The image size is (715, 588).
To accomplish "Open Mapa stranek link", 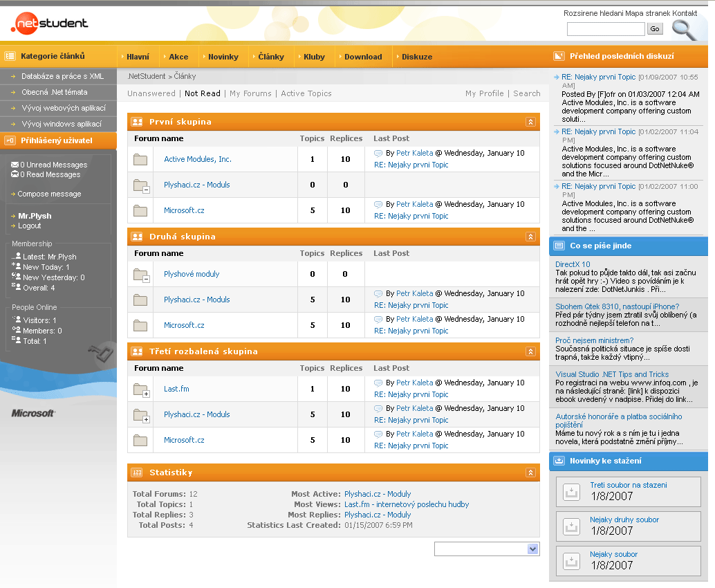I will click(x=647, y=13).
